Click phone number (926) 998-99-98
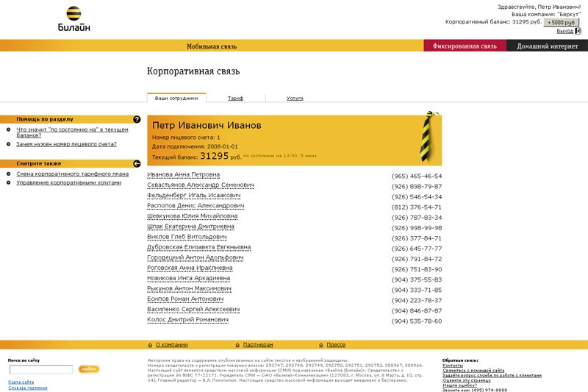 click(x=417, y=228)
